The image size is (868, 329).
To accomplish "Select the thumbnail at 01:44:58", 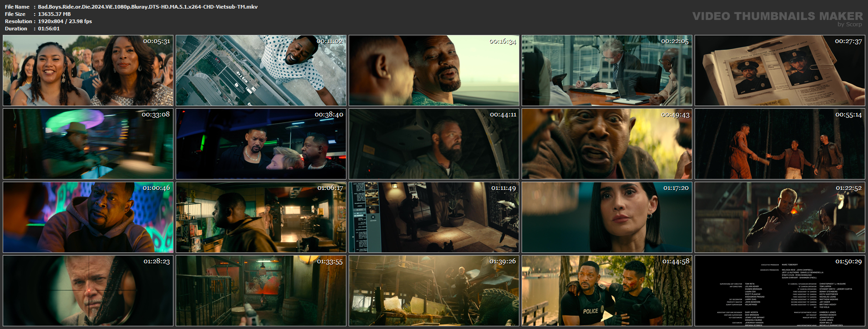I will click(607, 290).
